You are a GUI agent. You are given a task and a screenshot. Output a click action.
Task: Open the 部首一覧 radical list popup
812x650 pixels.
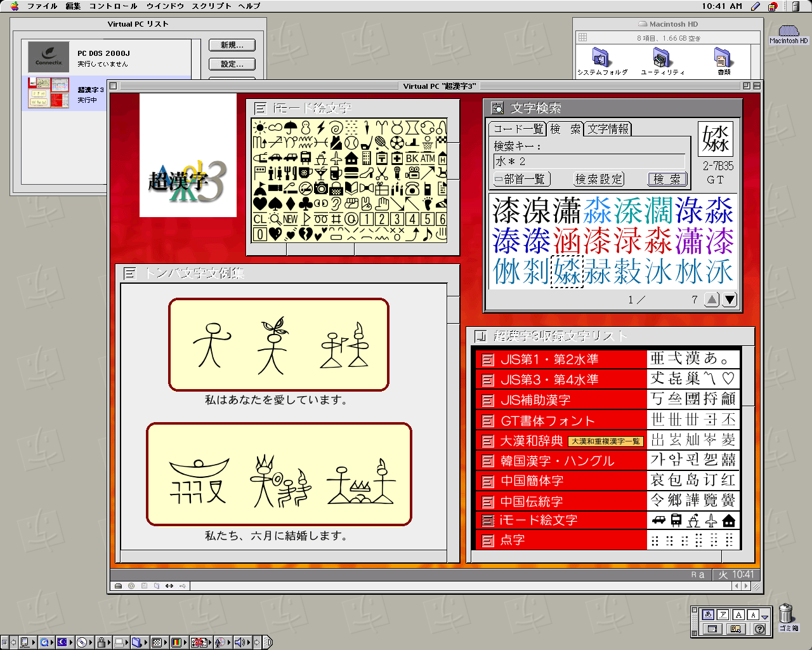point(521,180)
